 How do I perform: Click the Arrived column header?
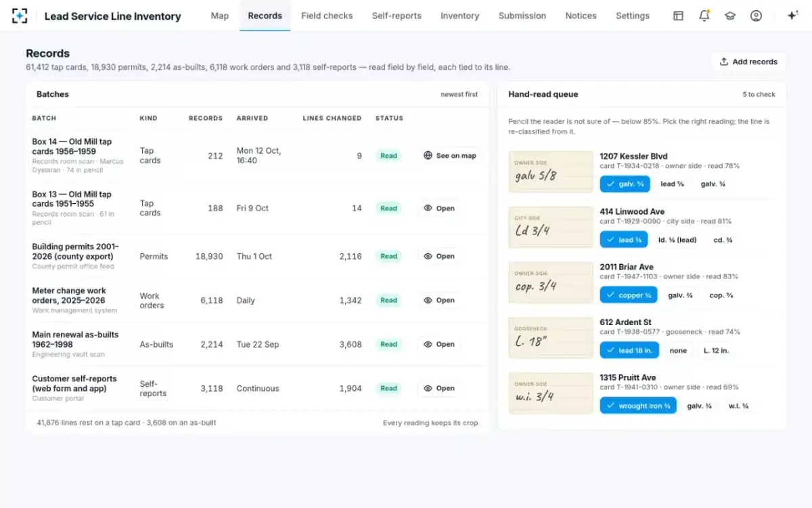pyautogui.click(x=252, y=119)
